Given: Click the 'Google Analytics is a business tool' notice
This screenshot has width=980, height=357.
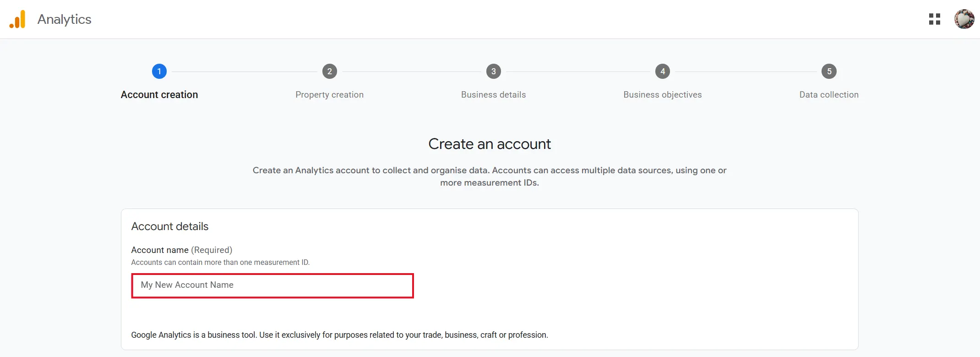Looking at the screenshot, I should pos(339,335).
